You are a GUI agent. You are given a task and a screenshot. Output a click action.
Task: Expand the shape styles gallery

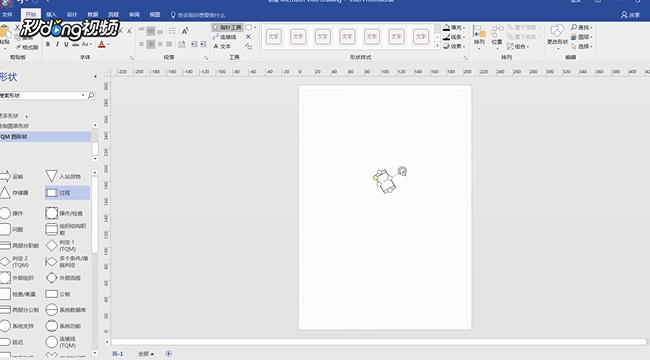pos(437,46)
